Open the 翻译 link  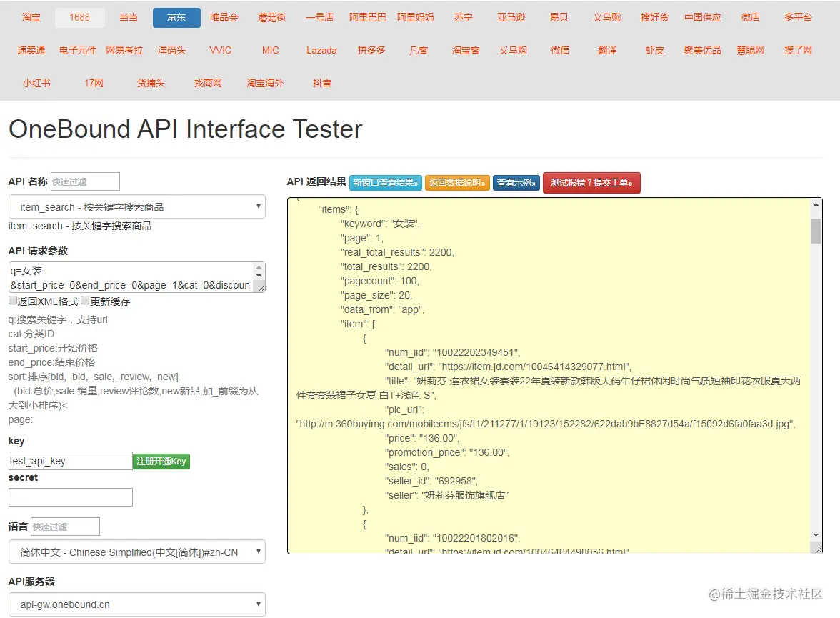(607, 51)
